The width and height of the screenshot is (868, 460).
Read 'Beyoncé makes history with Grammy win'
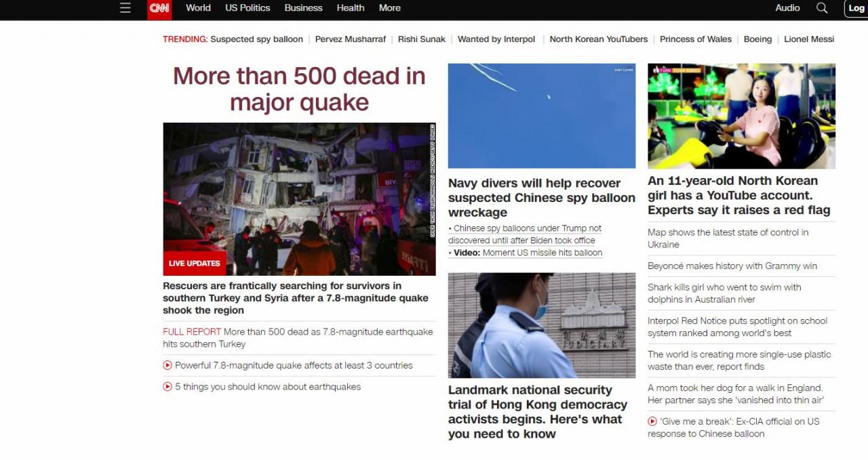click(x=732, y=266)
